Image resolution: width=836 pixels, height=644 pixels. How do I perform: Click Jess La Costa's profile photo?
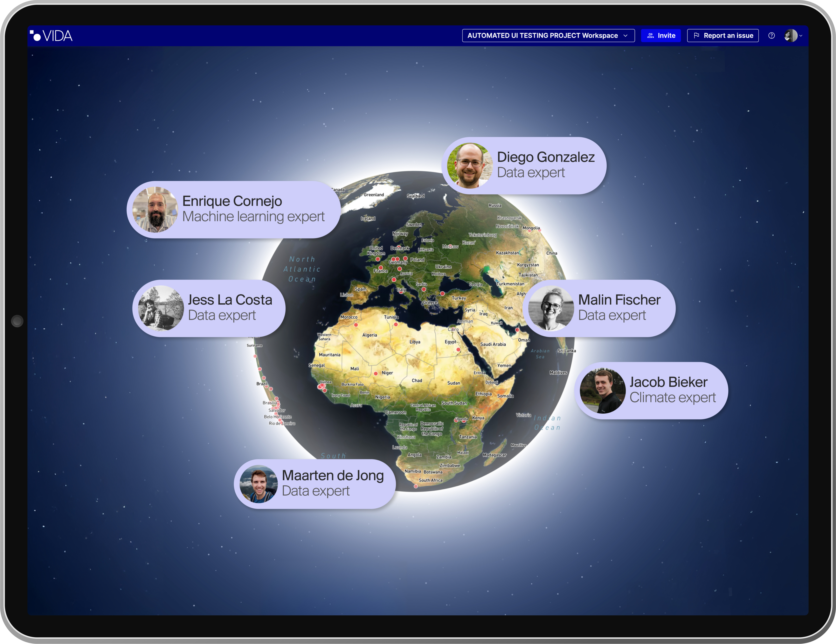tap(161, 308)
